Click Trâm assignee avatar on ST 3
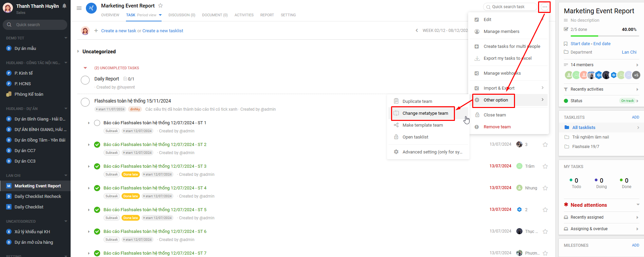644x257 pixels. tap(519, 166)
